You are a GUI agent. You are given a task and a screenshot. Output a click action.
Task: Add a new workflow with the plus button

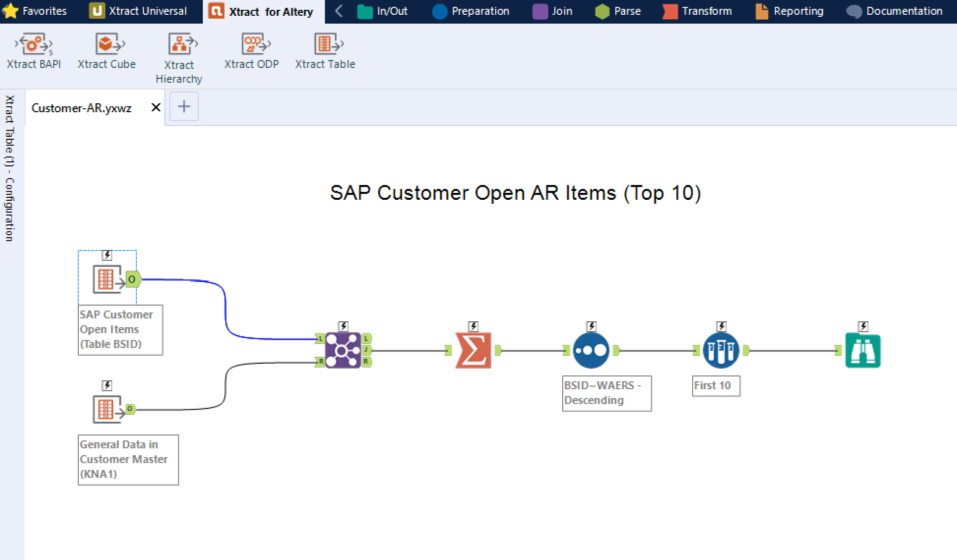[x=184, y=106]
